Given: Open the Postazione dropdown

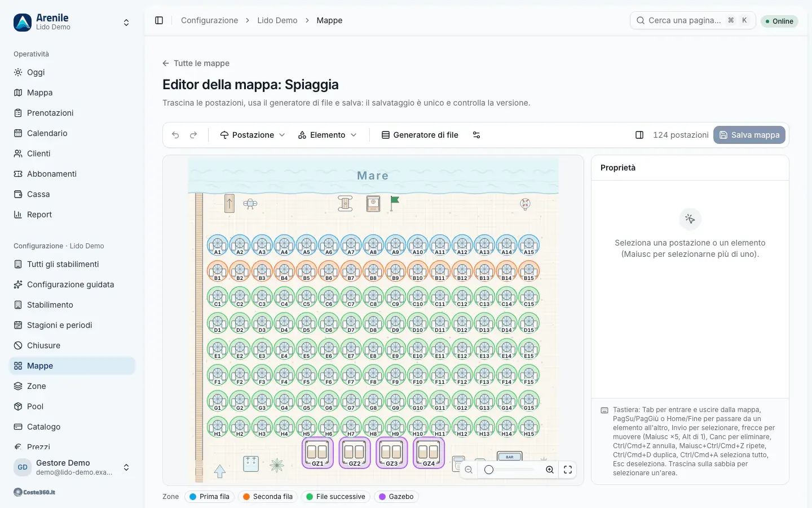Looking at the screenshot, I should [x=253, y=135].
